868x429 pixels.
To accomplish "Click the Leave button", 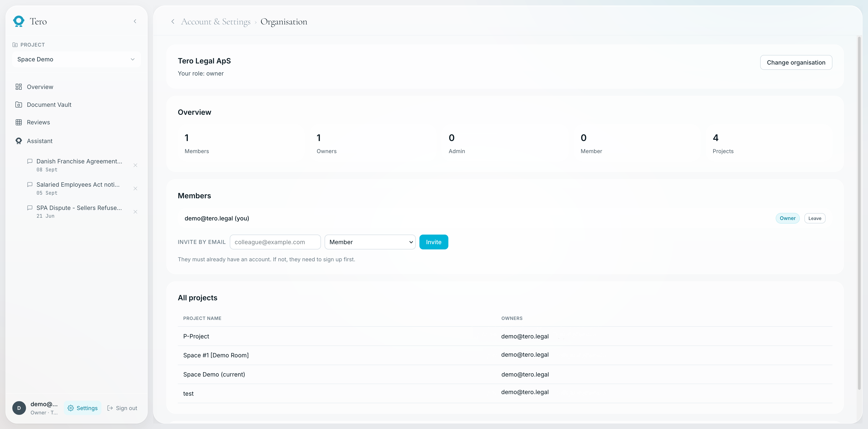I will pos(815,218).
